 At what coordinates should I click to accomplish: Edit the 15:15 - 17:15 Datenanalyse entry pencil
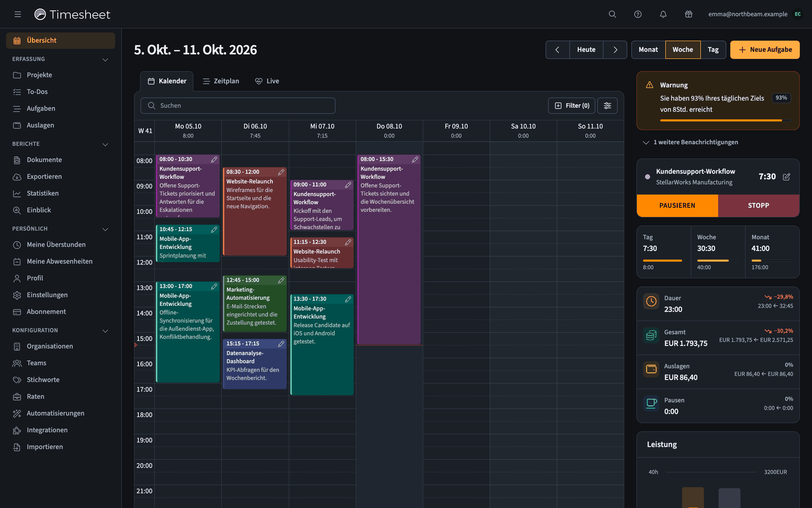(281, 344)
